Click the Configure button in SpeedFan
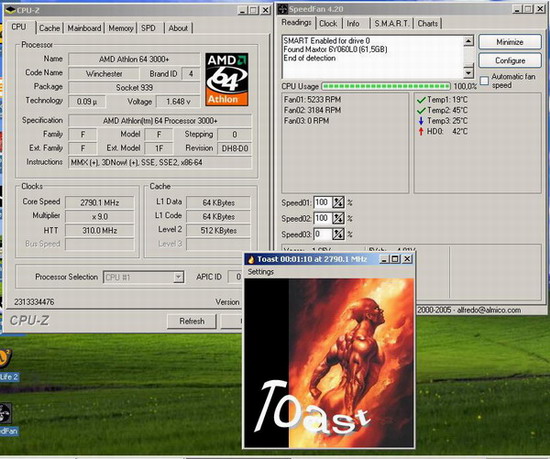 (x=510, y=61)
